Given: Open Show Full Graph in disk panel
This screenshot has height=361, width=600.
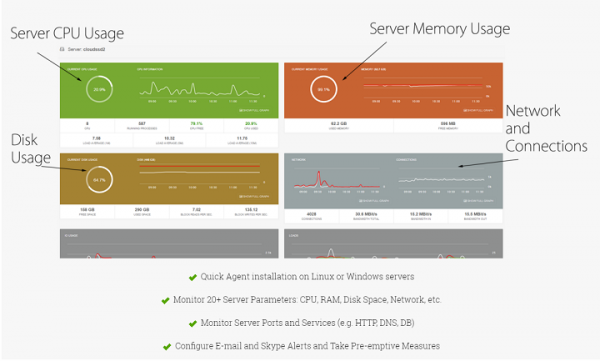Looking at the screenshot, I should click(254, 196).
